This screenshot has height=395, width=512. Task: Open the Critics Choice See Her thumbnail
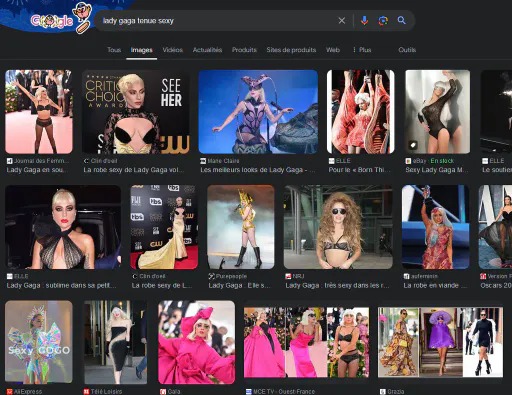pos(136,112)
